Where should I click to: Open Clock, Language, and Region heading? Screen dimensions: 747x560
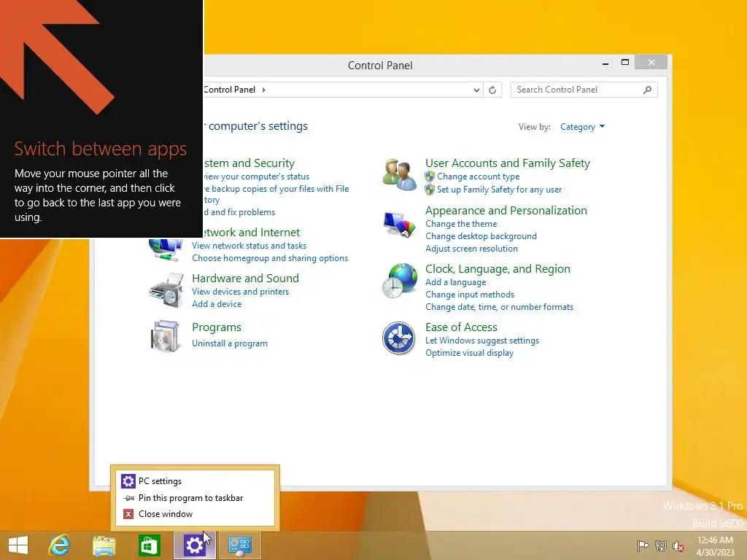498,268
